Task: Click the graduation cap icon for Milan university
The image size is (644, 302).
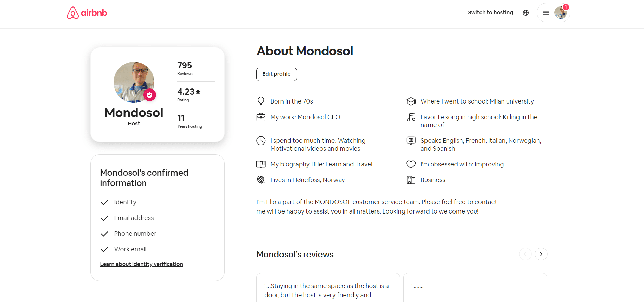Action: 411,101
